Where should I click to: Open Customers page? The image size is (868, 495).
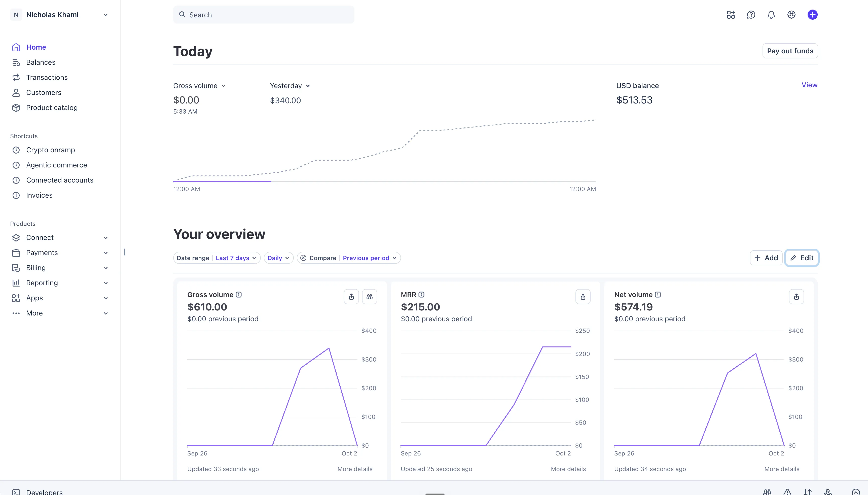[44, 92]
